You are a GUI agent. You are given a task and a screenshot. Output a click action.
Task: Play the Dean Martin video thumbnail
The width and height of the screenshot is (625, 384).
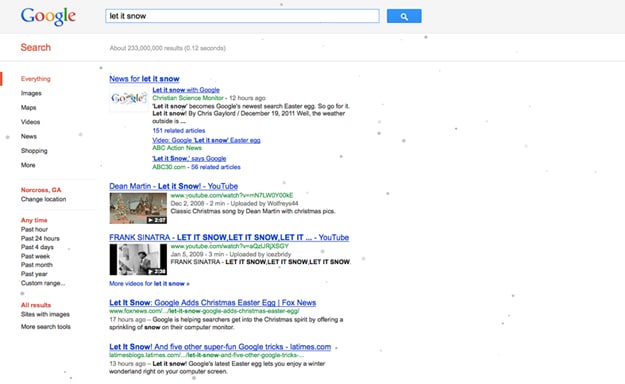tap(138, 208)
